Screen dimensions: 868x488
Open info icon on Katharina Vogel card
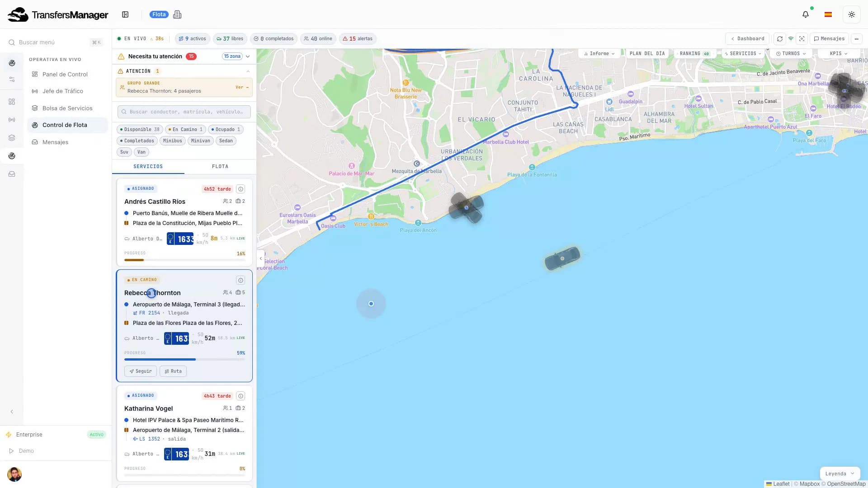(241, 396)
